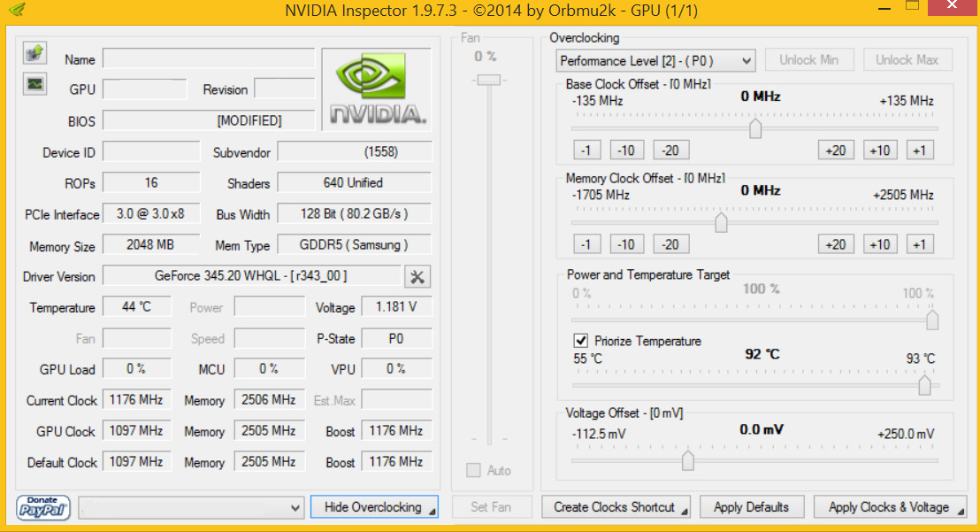Click the Voltage Offset slider handle

[688, 460]
